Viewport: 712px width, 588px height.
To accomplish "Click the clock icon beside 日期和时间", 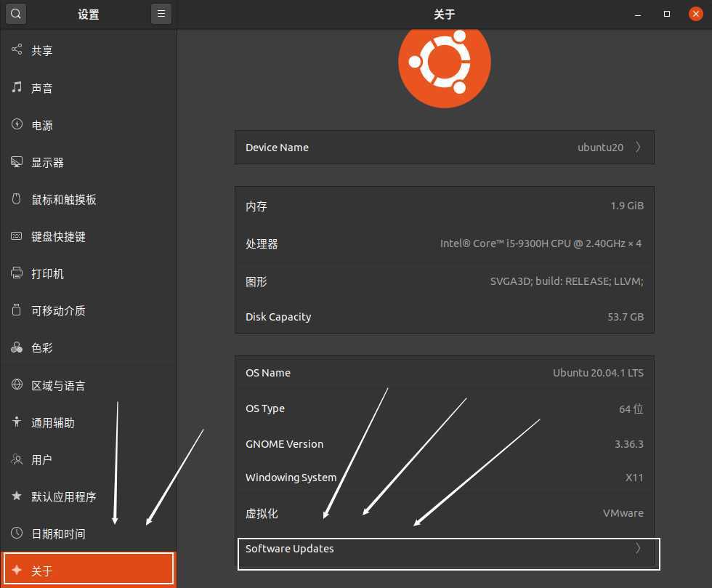I will (17, 533).
